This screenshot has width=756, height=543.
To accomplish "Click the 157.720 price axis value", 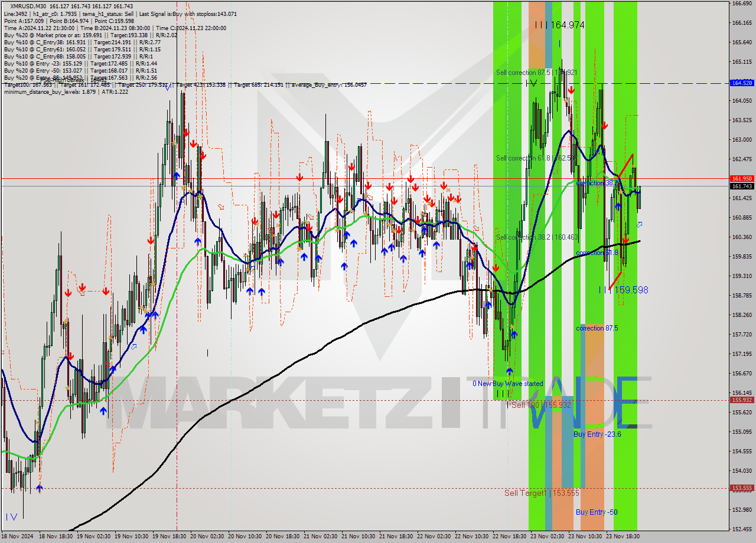I will click(x=742, y=335).
